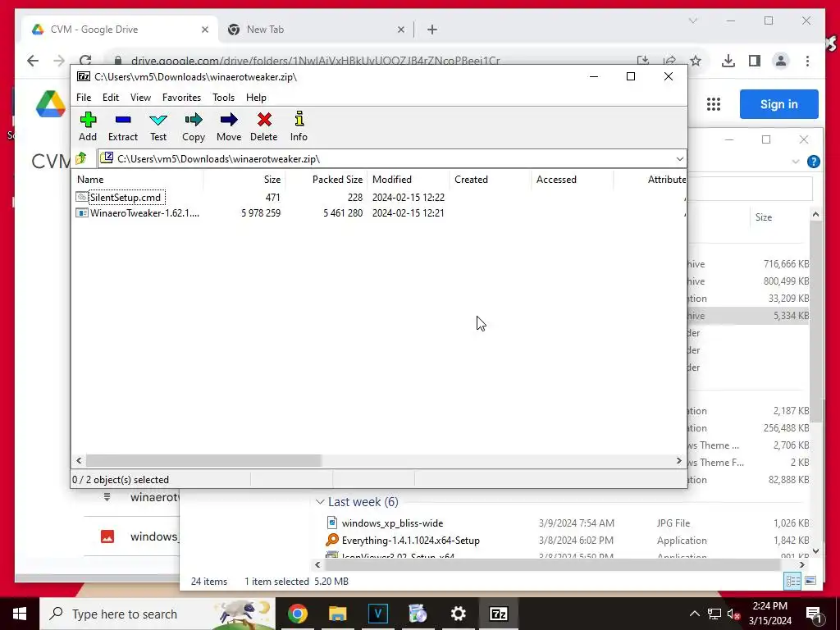
Task: Open Chrome downloads icon
Action: (728, 61)
